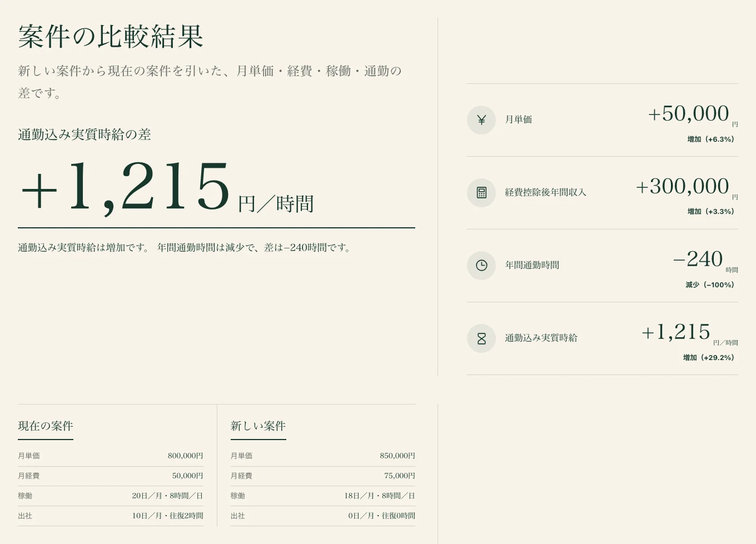Viewport: 756px width, 544px height.
Task: Click the 新しい案件 section heading
Action: [x=258, y=426]
